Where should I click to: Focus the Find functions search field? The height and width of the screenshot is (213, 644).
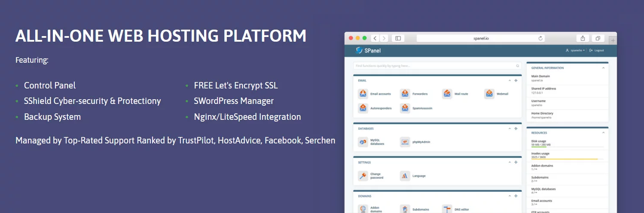tap(437, 66)
